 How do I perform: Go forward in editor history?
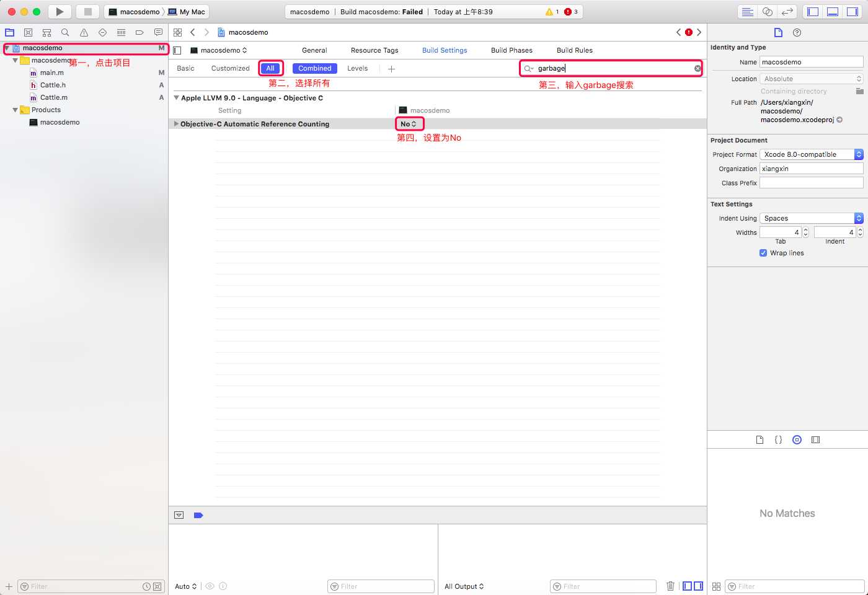pos(206,32)
